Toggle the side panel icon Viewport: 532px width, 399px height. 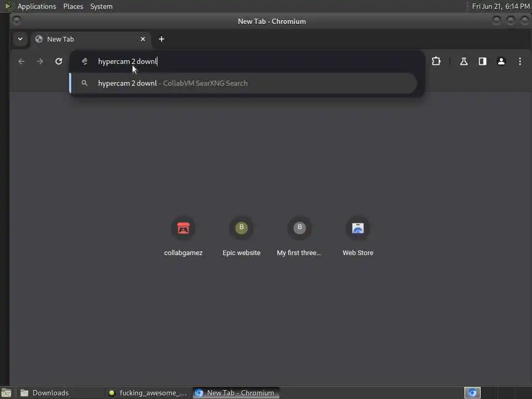tap(483, 61)
